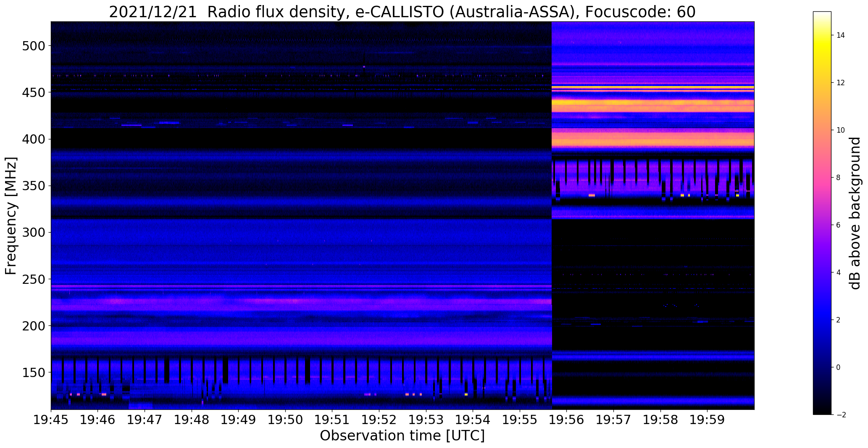The height and width of the screenshot is (448, 868).
Task: Click the x-axis tick label '19:48'
Action: click(x=192, y=419)
